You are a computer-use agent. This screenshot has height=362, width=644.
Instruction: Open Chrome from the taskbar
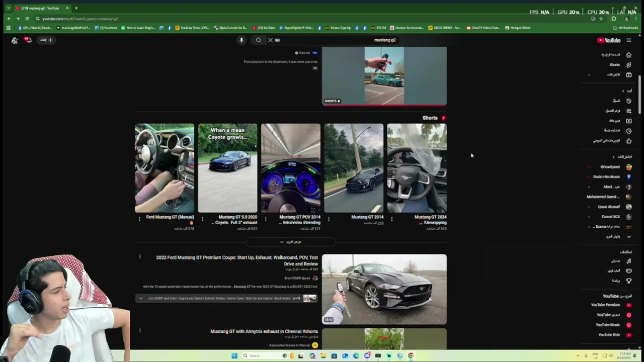tap(411, 356)
